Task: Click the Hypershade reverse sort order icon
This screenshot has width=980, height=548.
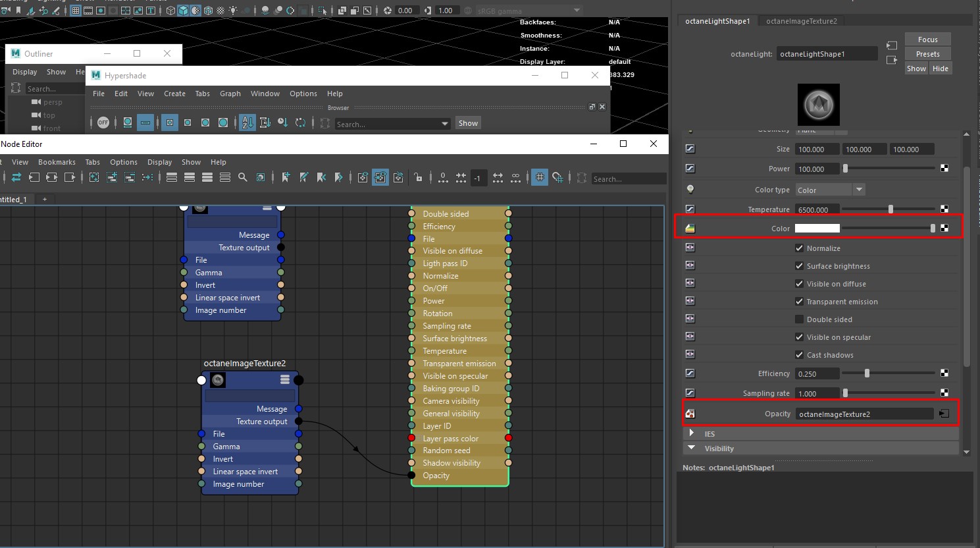Action: click(300, 123)
